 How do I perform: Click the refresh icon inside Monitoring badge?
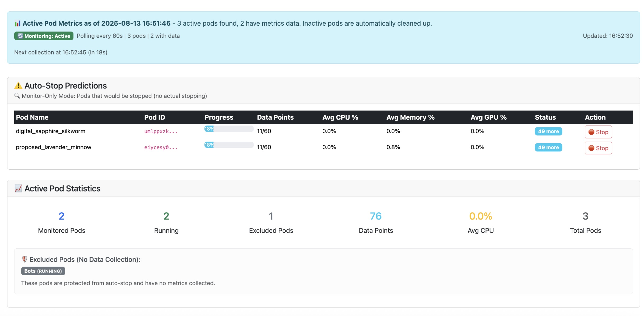click(x=20, y=36)
